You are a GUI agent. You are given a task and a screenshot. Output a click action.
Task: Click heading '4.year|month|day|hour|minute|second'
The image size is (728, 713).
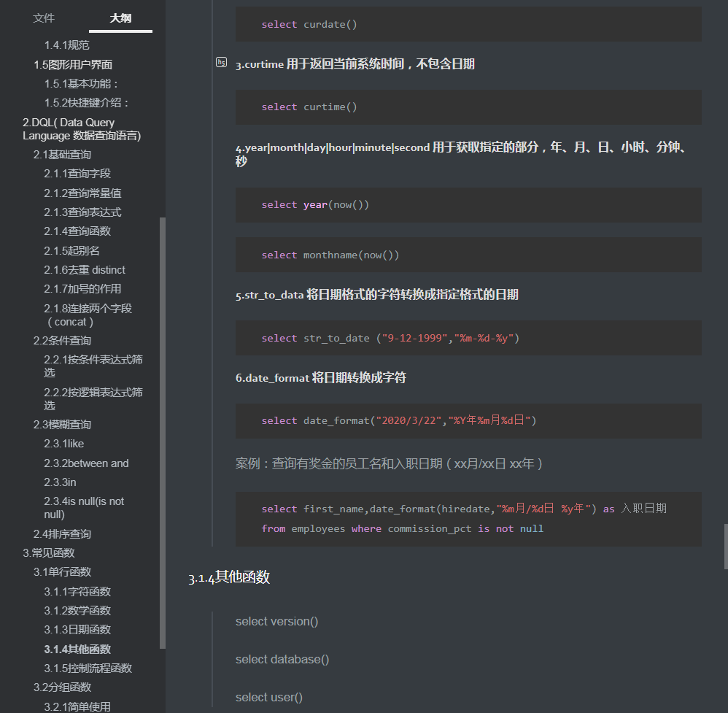pyautogui.click(x=461, y=154)
